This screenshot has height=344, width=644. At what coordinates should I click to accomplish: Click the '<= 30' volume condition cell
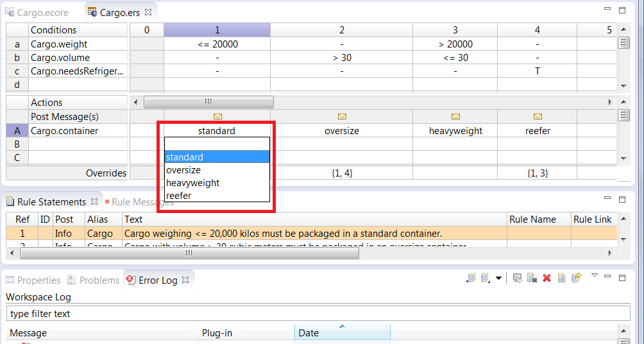455,58
